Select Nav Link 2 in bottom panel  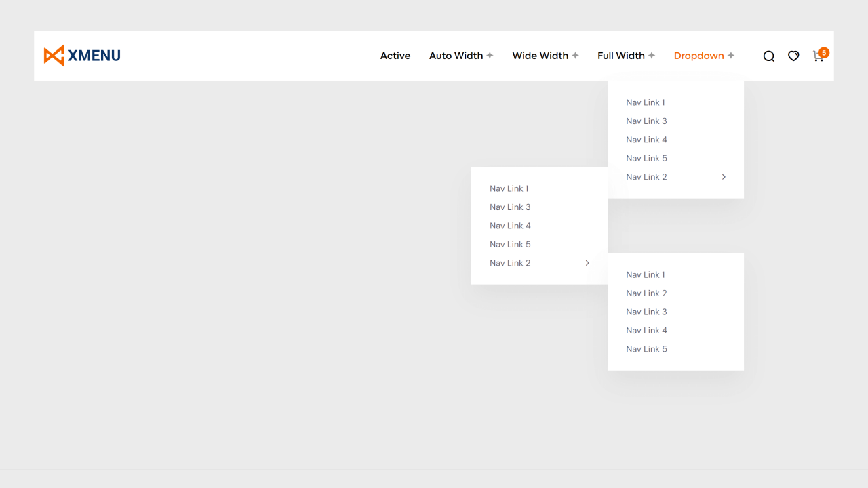(646, 293)
